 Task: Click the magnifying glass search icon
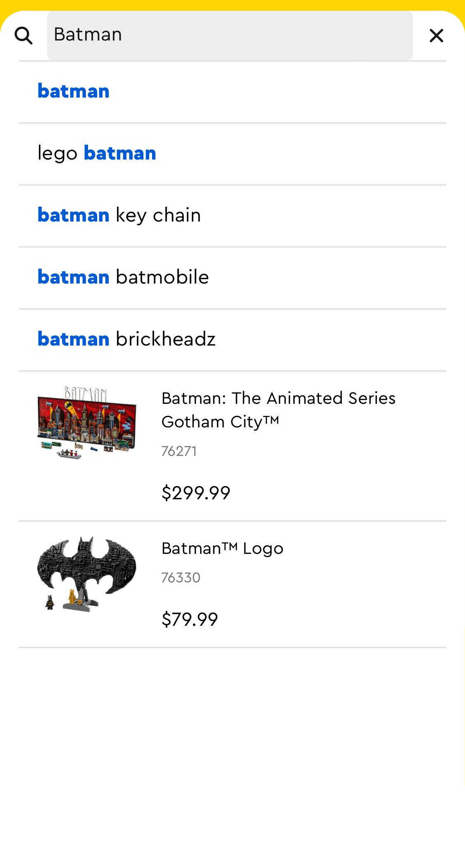point(24,35)
